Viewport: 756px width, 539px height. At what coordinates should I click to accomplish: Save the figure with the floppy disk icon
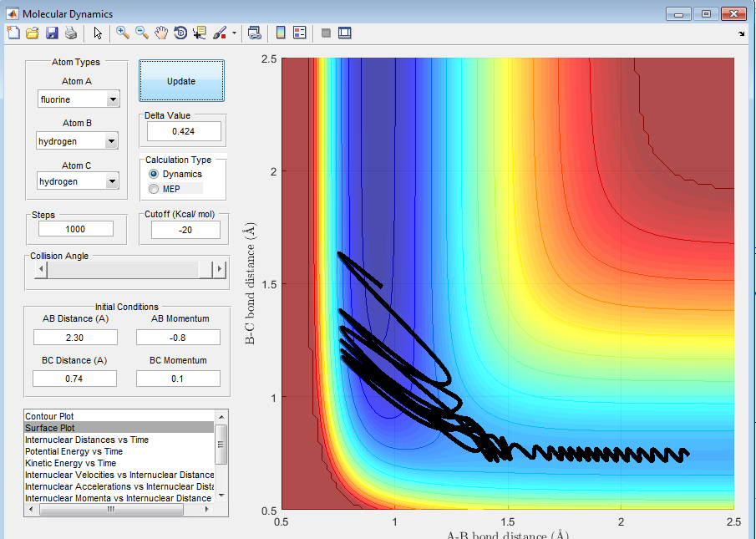point(52,33)
